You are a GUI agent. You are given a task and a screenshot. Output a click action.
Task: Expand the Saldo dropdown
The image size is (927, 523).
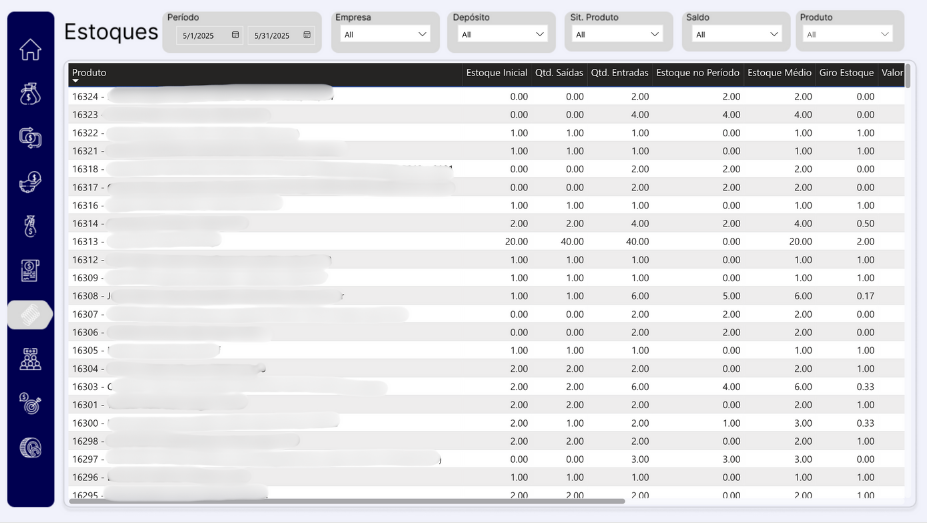tap(736, 34)
